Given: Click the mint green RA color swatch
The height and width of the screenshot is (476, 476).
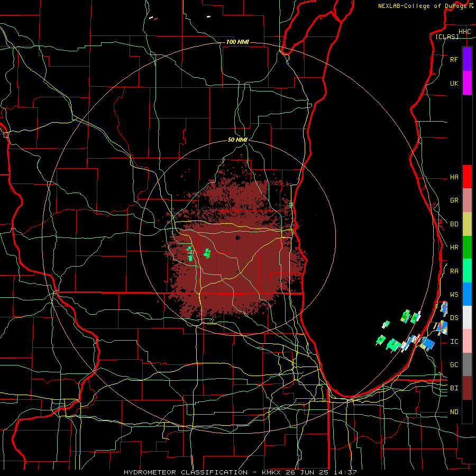Looking at the screenshot, I should point(467,271).
